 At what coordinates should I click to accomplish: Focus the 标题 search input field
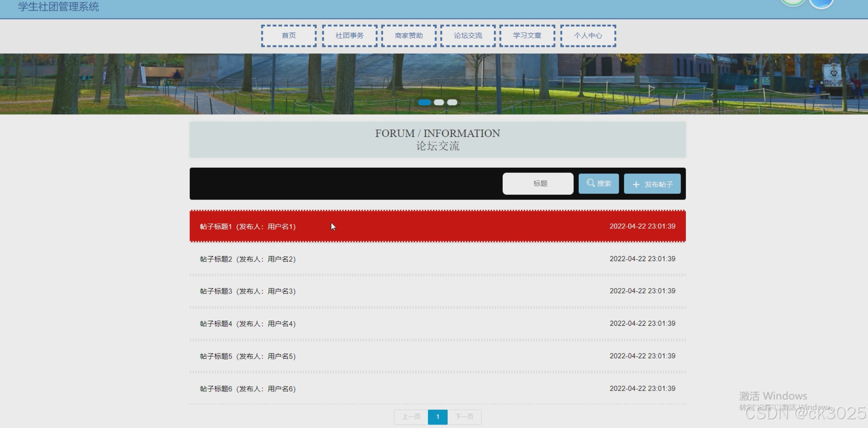point(538,184)
